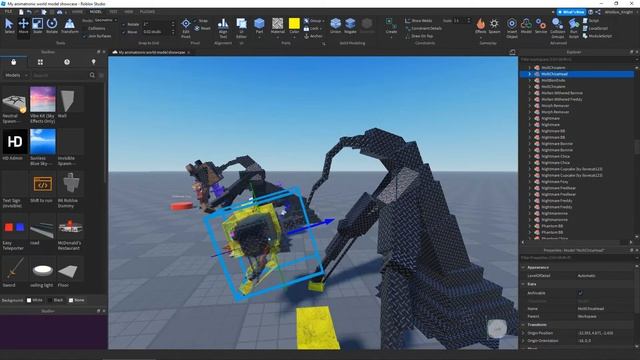Viewport: 640px width, 360px height.
Task: Insert a LocalScript
Action: point(596,28)
